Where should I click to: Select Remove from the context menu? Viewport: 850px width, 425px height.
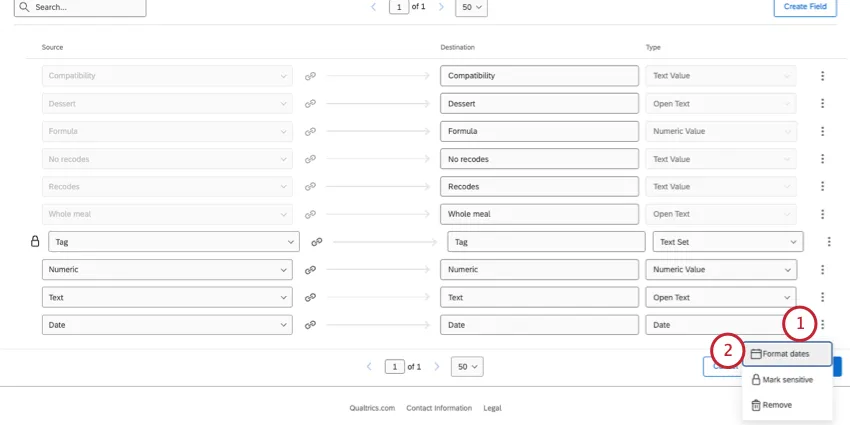(777, 405)
